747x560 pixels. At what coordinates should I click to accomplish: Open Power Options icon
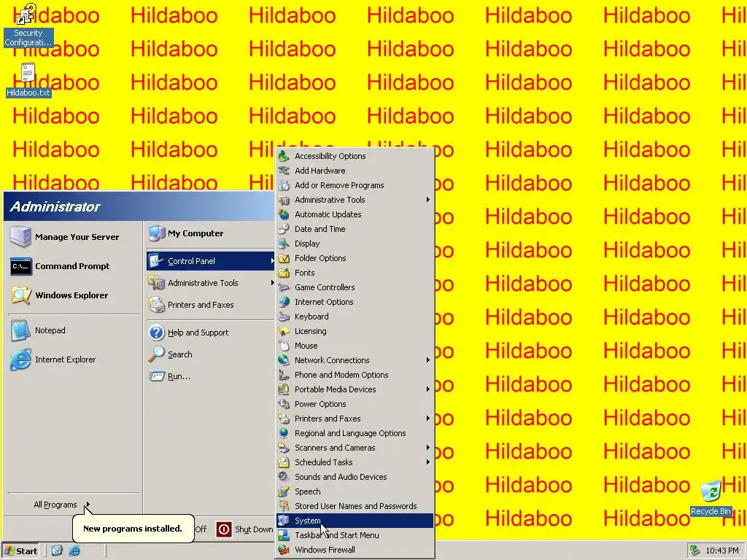click(284, 404)
